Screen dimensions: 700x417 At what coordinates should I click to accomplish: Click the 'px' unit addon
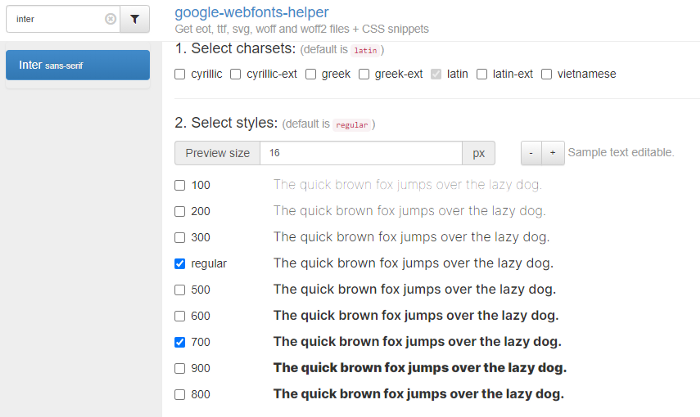479,153
